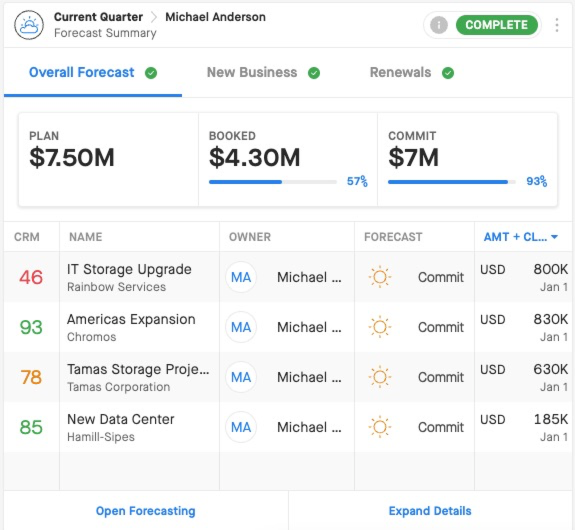Click the 630K amount
The height and width of the screenshot is (530, 575).
click(x=550, y=369)
